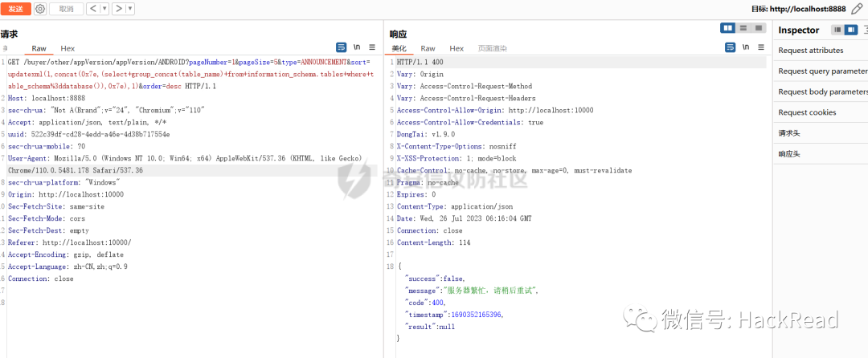
Task: Click the 请求 panel heading
Action: pos(10,34)
